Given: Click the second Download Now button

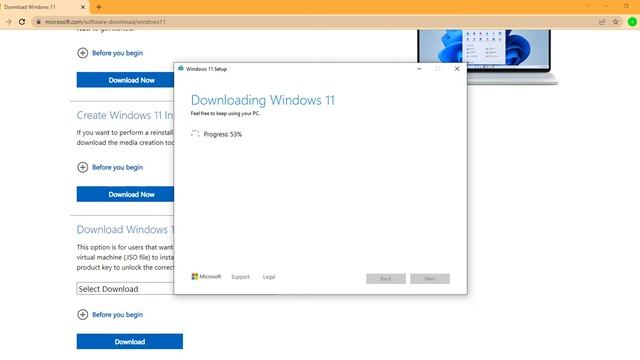Looking at the screenshot, I should pyautogui.click(x=125, y=194).
